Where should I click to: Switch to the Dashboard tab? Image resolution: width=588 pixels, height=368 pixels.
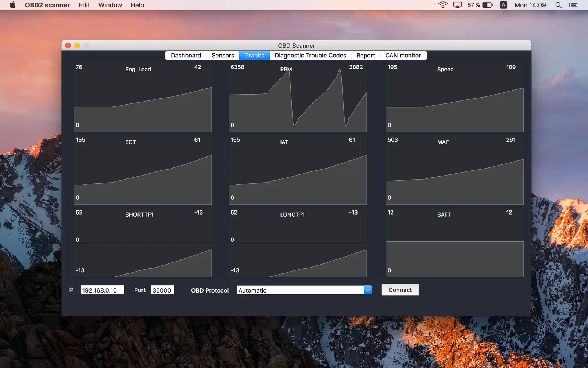pyautogui.click(x=186, y=55)
